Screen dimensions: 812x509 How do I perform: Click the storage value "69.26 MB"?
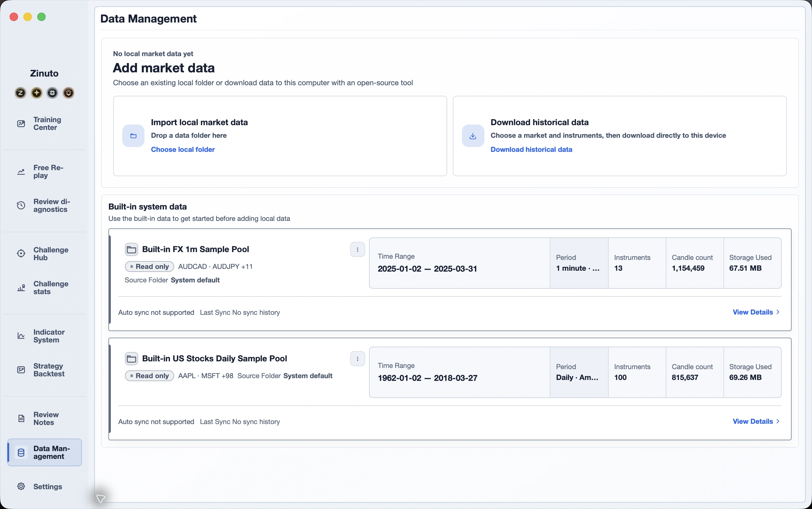(745, 377)
